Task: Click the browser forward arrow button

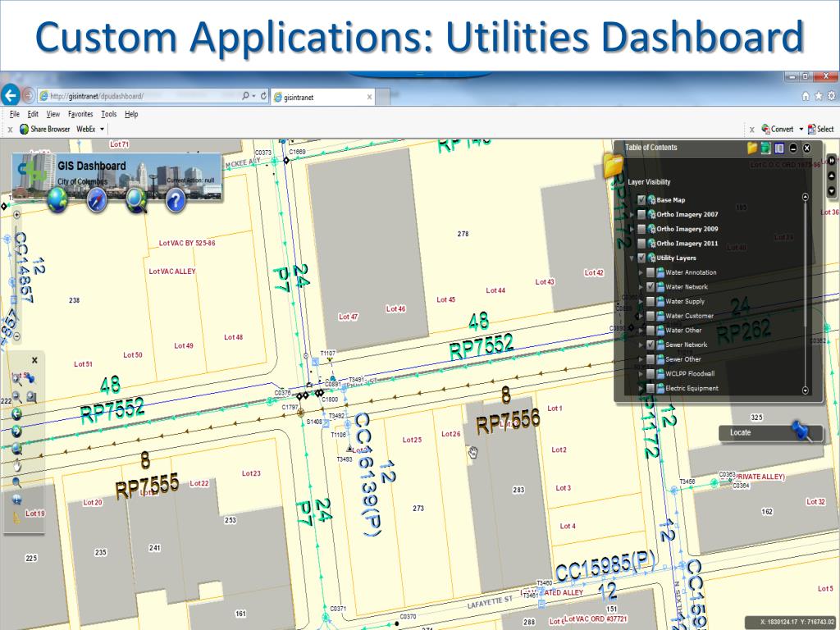Action: pos(29,96)
